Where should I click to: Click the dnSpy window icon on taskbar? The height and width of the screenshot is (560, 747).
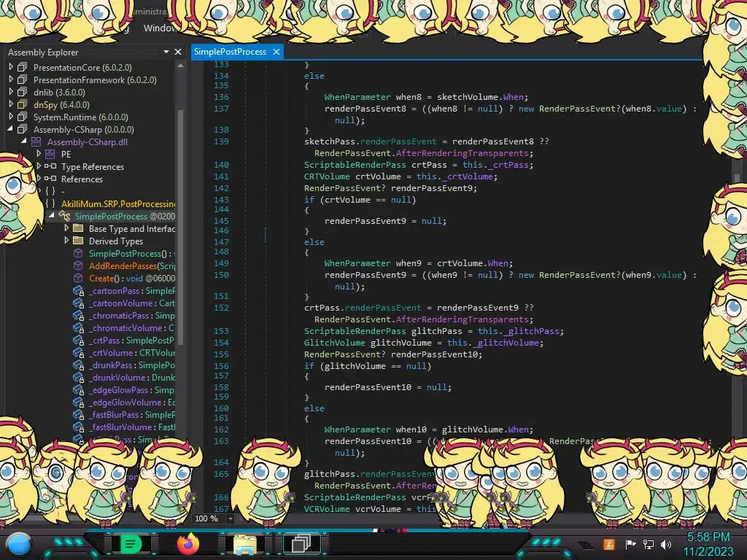point(301,544)
